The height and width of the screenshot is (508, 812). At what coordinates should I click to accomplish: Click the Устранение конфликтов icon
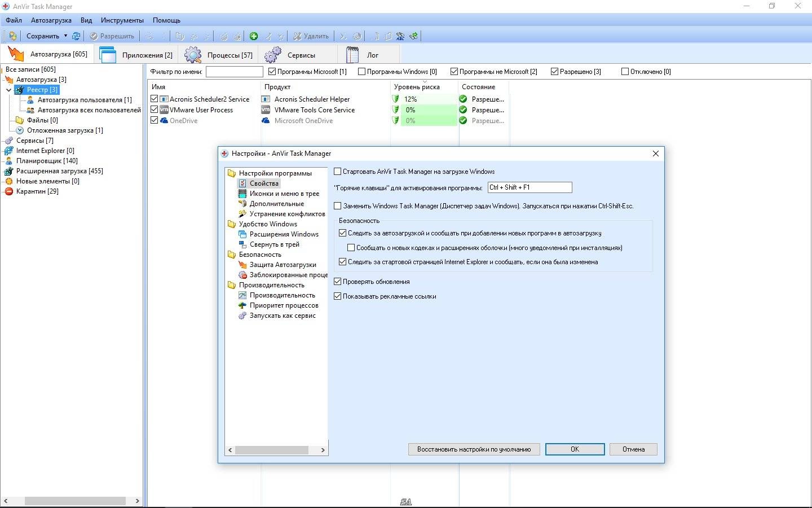[242, 214]
